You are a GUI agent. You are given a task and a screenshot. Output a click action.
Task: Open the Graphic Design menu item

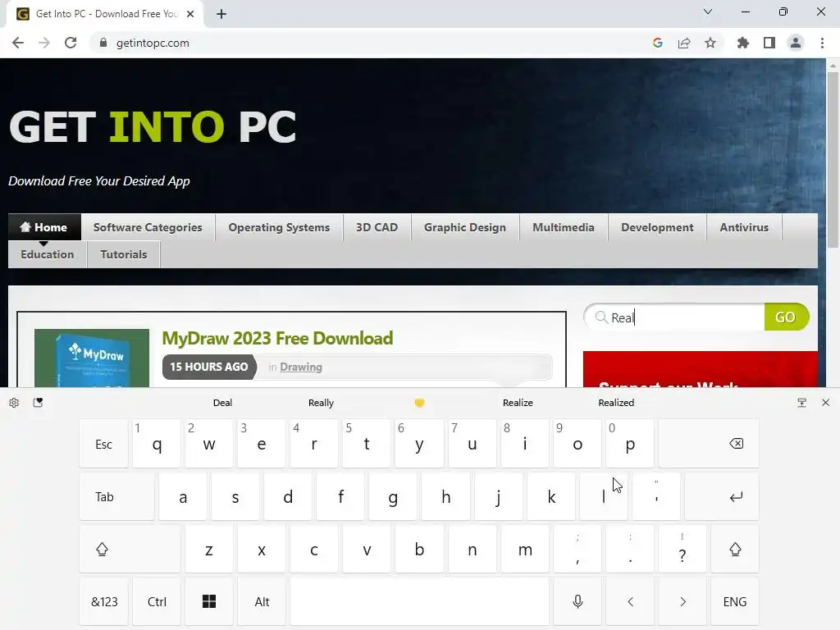[x=465, y=227]
